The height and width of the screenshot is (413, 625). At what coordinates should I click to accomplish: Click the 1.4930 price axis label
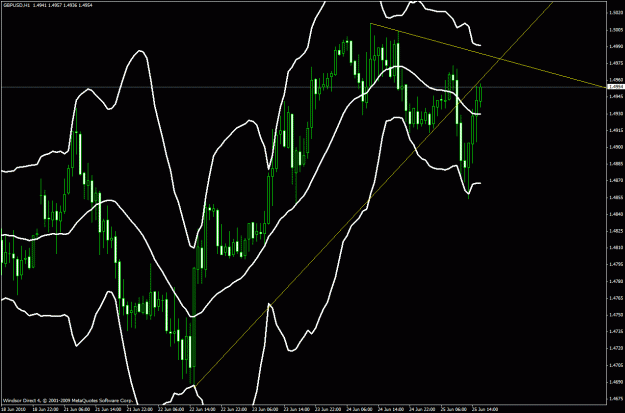coord(616,114)
